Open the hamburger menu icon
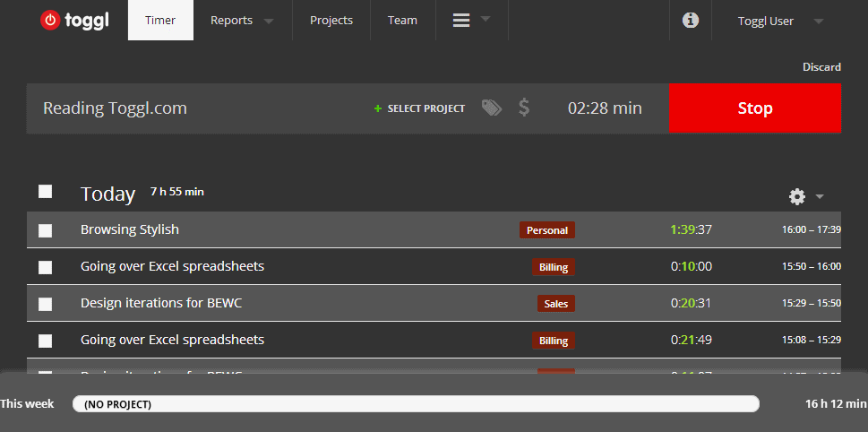 pos(461,21)
